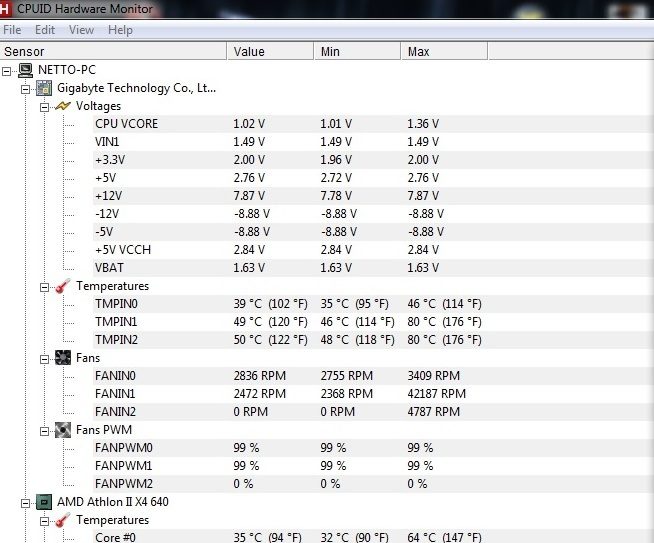Open the Edit menu
Viewport: 654px width, 543px height.
coord(45,30)
